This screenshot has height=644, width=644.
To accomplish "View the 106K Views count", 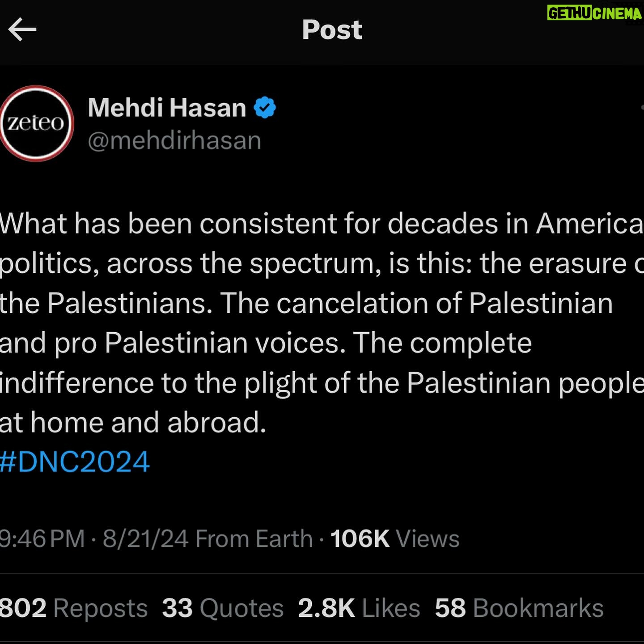I will (394, 538).
